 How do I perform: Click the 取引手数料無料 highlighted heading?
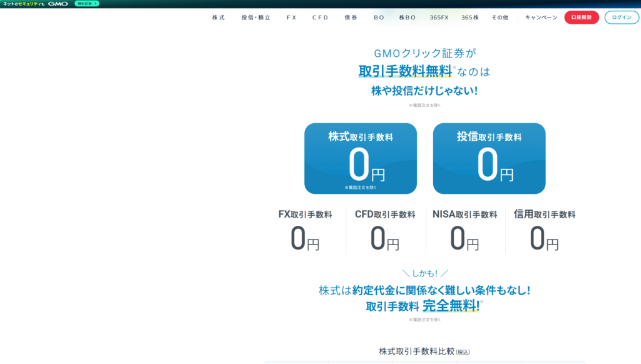point(405,71)
